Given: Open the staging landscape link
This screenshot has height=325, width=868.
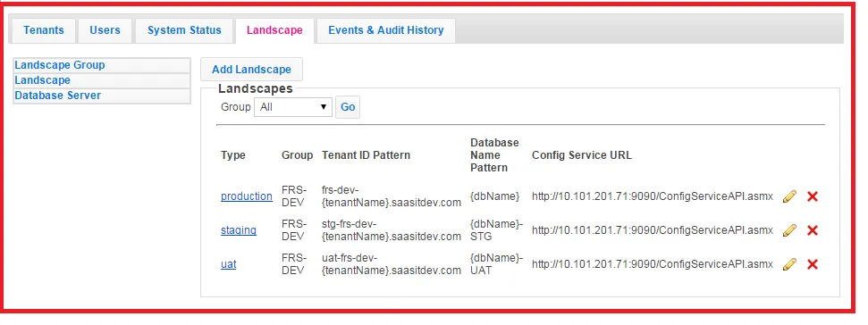Looking at the screenshot, I should coord(239,230).
